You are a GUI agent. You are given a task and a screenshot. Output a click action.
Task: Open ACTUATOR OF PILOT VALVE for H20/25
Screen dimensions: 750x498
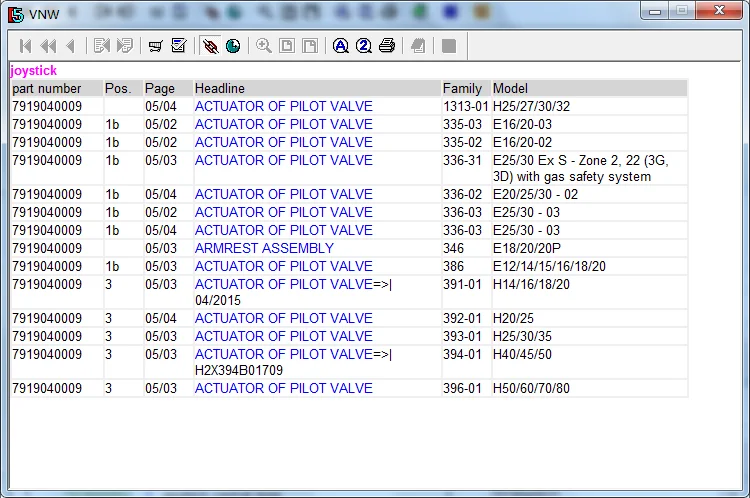284,318
